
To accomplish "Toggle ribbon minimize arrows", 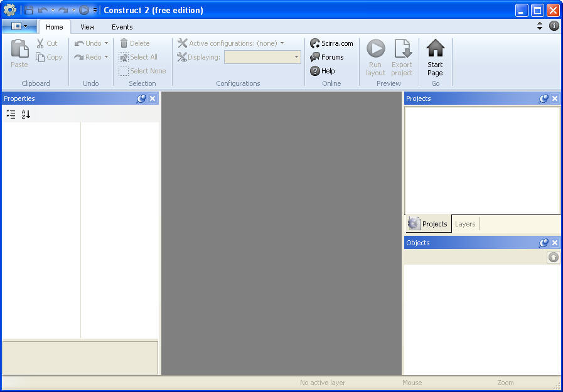I will coord(540,26).
